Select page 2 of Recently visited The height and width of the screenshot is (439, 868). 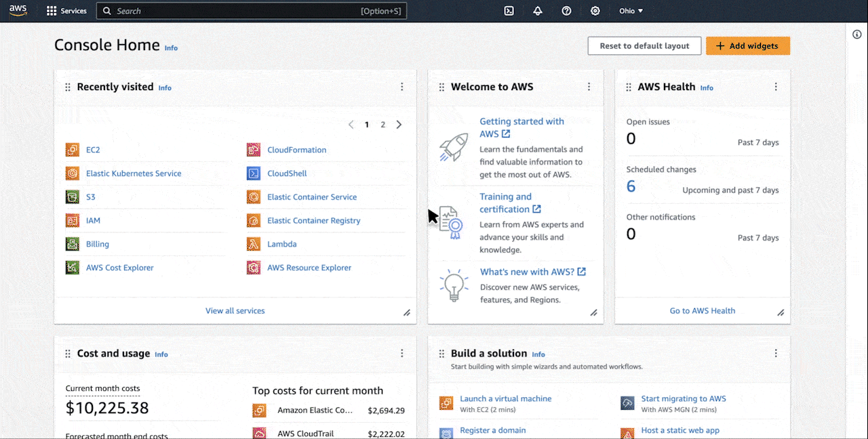coord(382,125)
